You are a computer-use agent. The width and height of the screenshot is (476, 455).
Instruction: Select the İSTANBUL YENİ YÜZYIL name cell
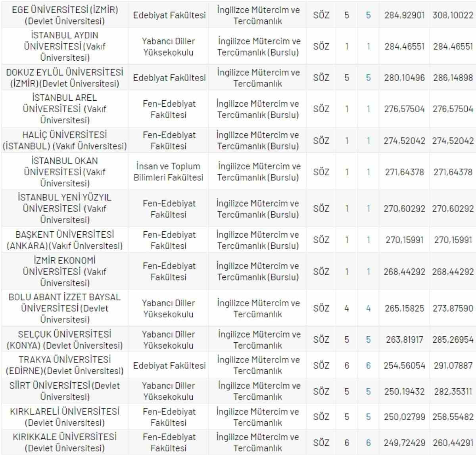tap(65, 209)
